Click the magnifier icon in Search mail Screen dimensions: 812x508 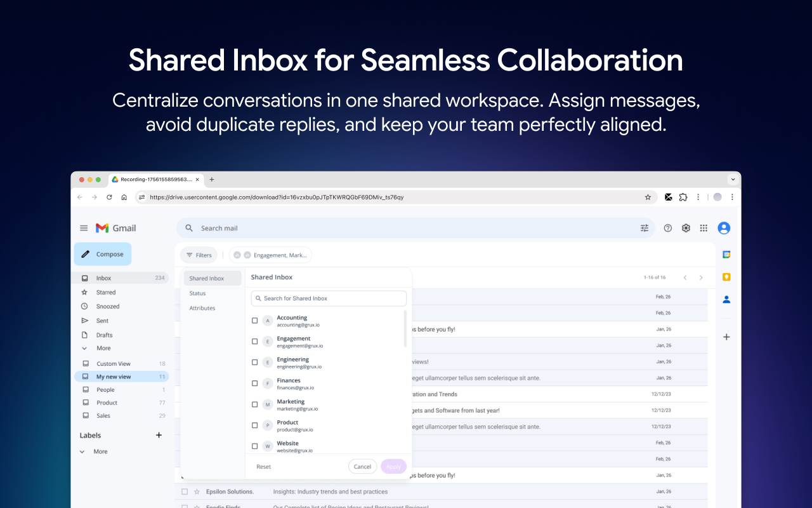(x=189, y=228)
